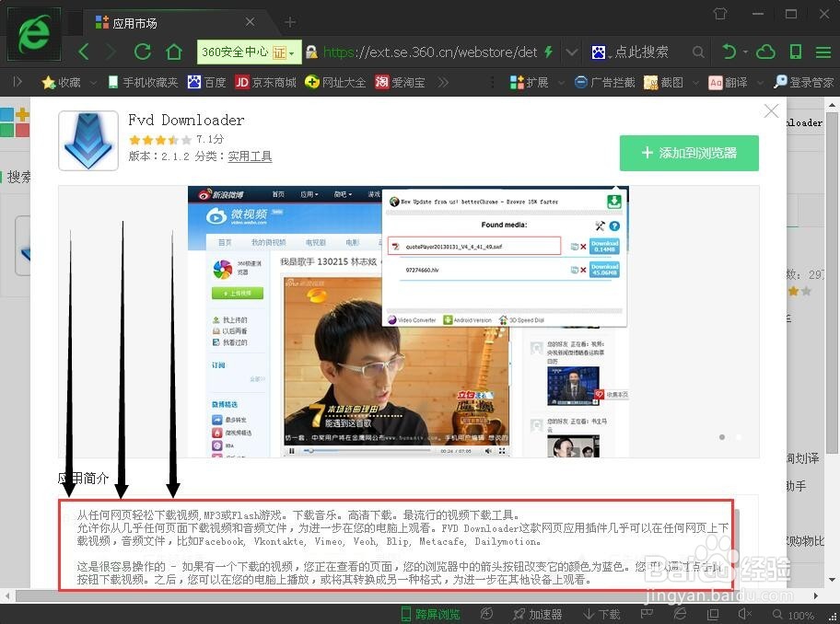
Task: Click into the 点此搜索 search field
Action: click(641, 52)
